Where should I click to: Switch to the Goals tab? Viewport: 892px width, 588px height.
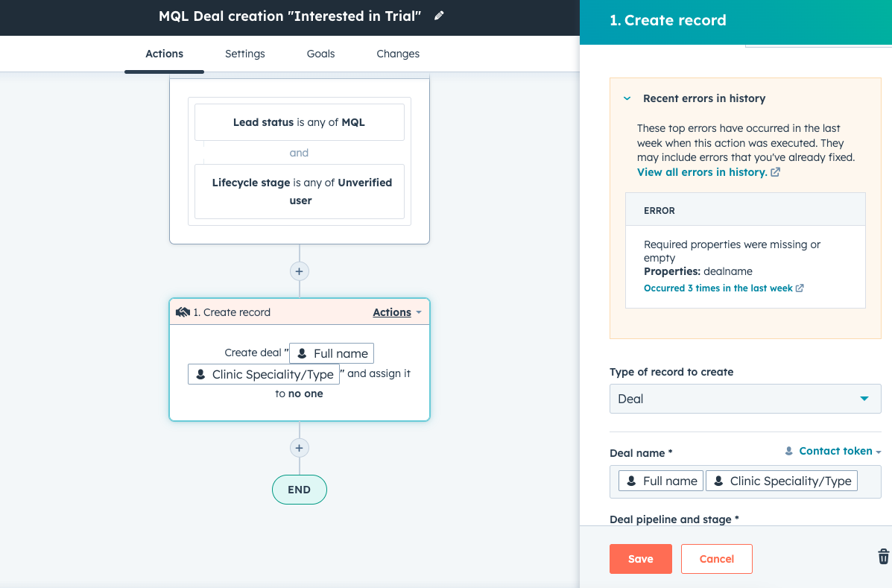tap(320, 53)
